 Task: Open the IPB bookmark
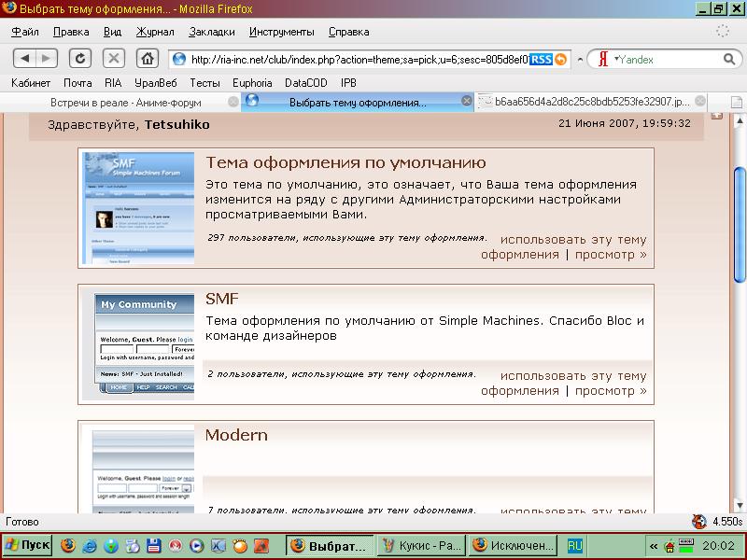pyautogui.click(x=348, y=83)
